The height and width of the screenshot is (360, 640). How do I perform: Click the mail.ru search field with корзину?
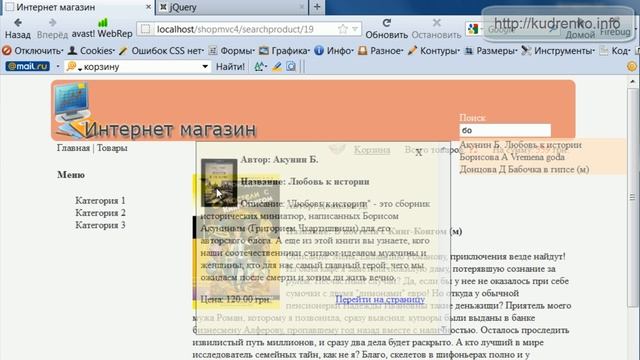click(139, 67)
